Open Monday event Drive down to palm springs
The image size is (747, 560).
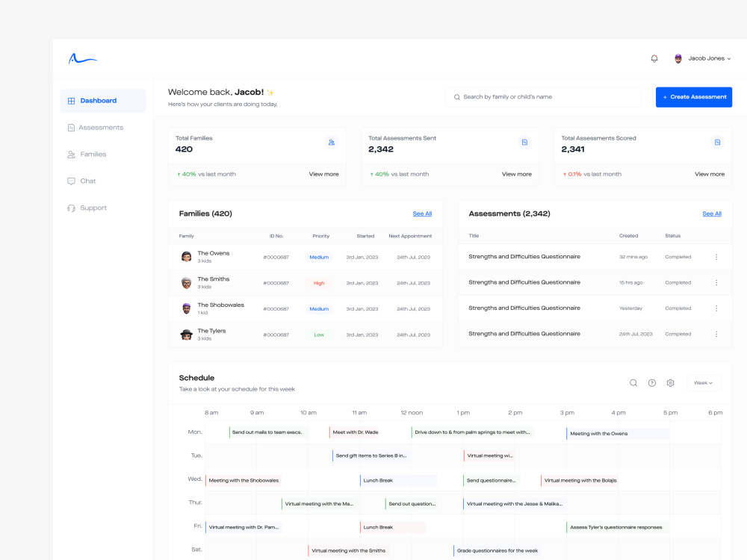pyautogui.click(x=473, y=432)
